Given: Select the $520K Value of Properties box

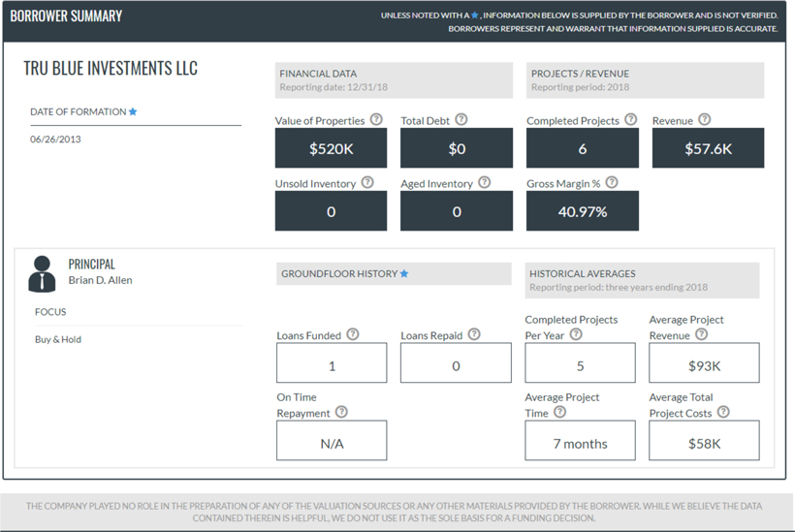Looking at the screenshot, I should click(x=331, y=148).
